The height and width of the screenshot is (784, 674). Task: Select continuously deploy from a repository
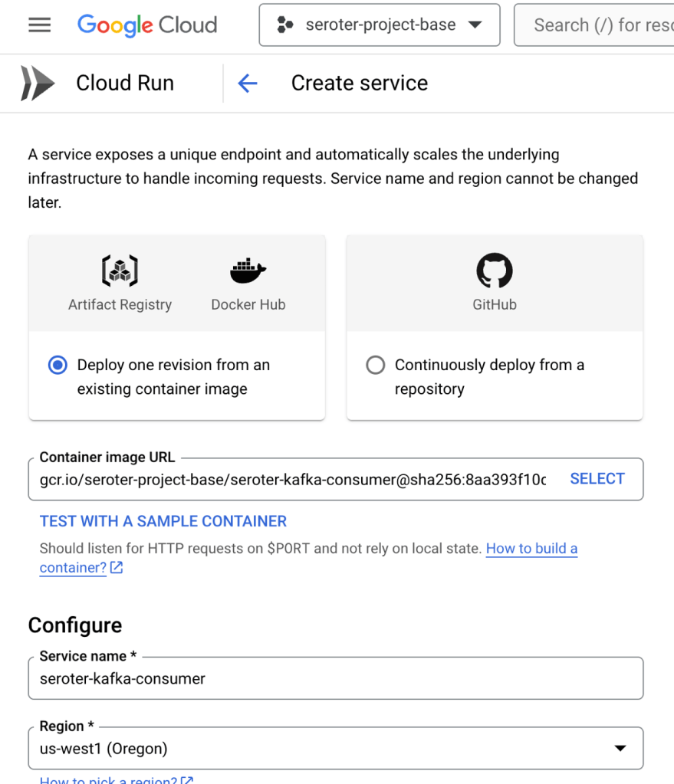coord(376,366)
